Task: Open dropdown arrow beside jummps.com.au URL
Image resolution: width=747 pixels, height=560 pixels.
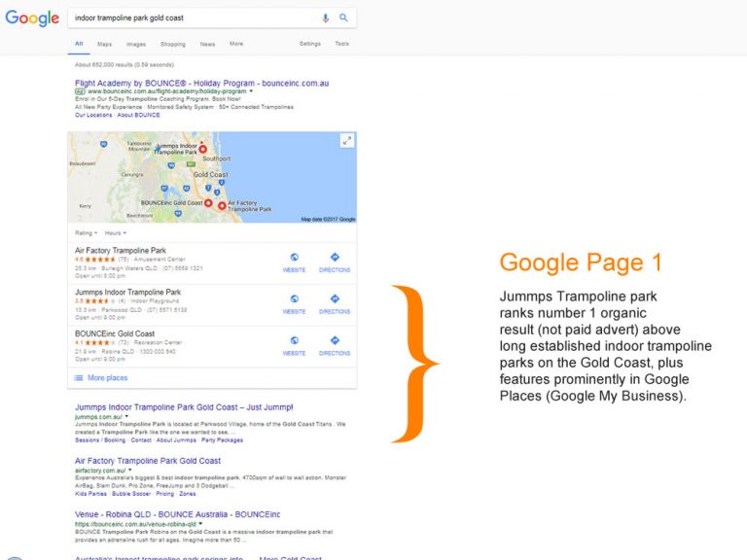Action: (x=127, y=416)
